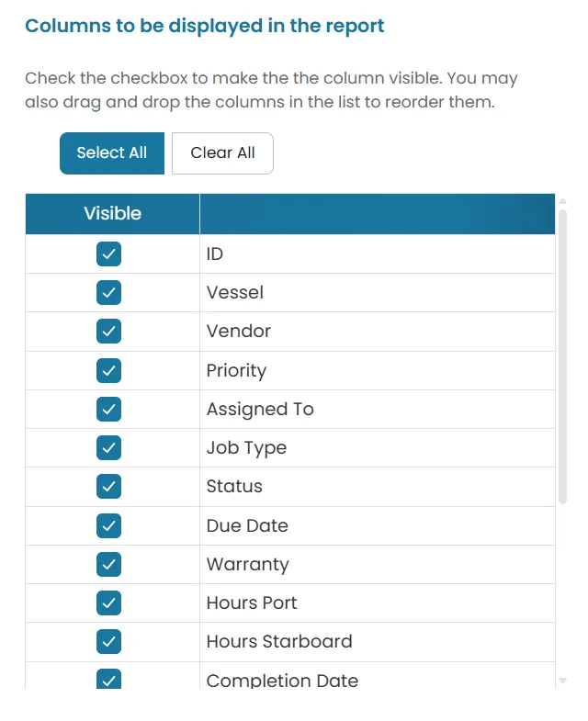
Task: Hide the Warranty column via checkbox
Action: click(x=108, y=564)
